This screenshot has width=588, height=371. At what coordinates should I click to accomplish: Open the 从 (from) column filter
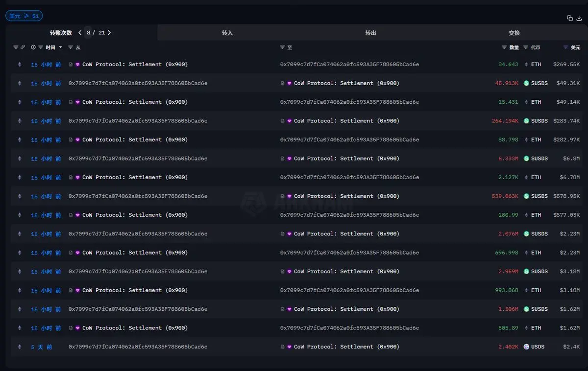[71, 47]
